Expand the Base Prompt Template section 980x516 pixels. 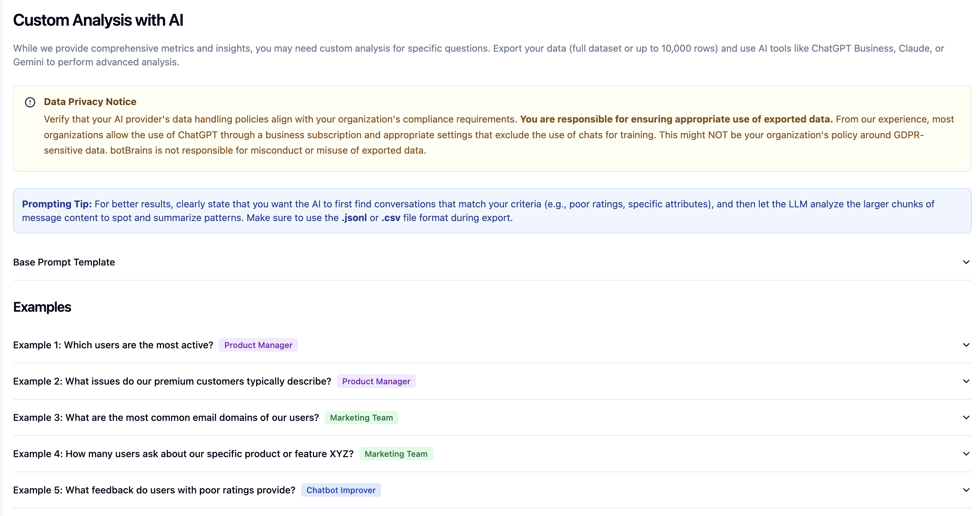64,262
